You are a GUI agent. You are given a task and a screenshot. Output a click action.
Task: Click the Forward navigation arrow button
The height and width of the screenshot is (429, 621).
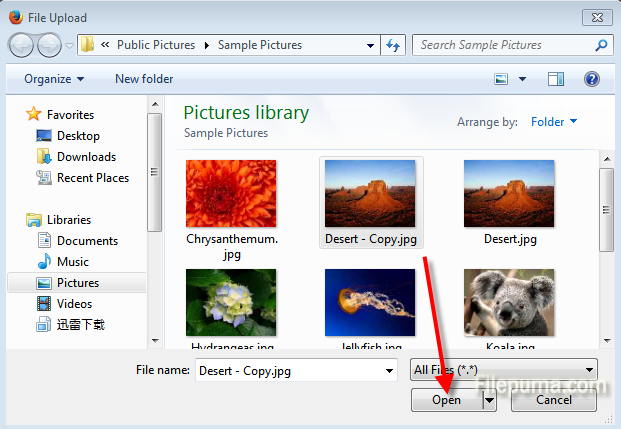pos(49,45)
